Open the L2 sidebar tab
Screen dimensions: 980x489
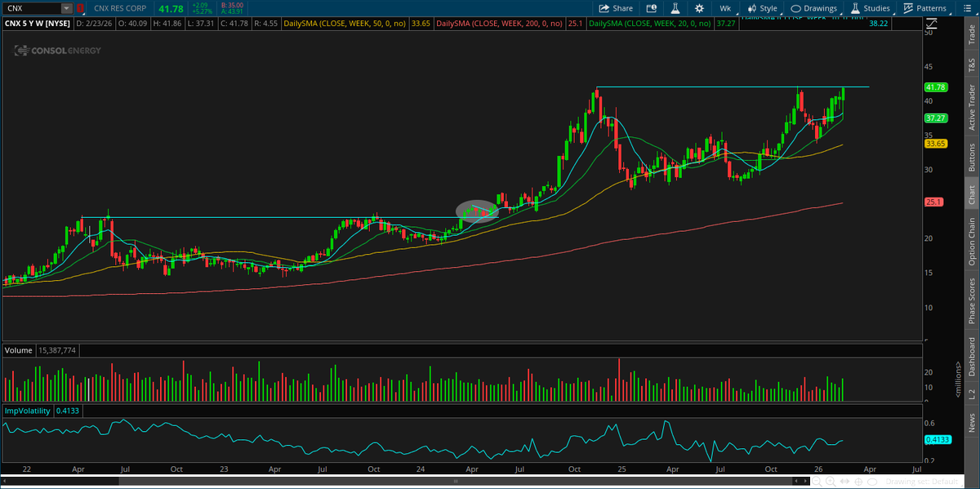click(x=971, y=393)
